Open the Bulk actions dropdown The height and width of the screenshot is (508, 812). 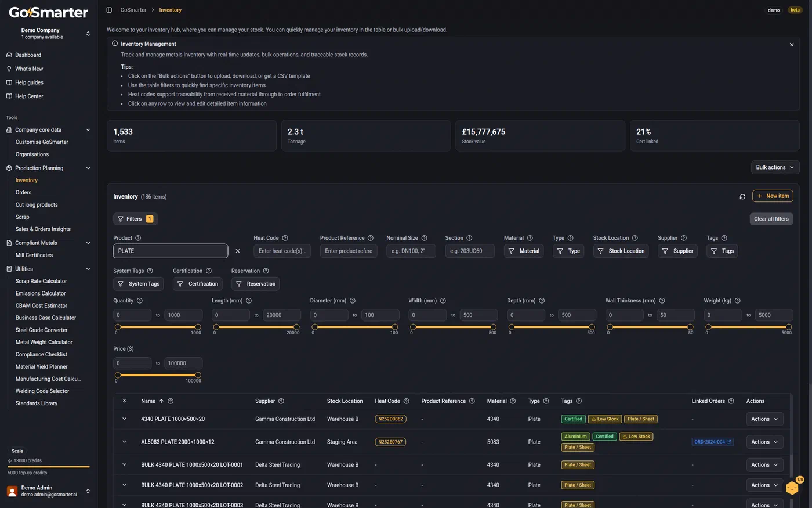pos(775,167)
